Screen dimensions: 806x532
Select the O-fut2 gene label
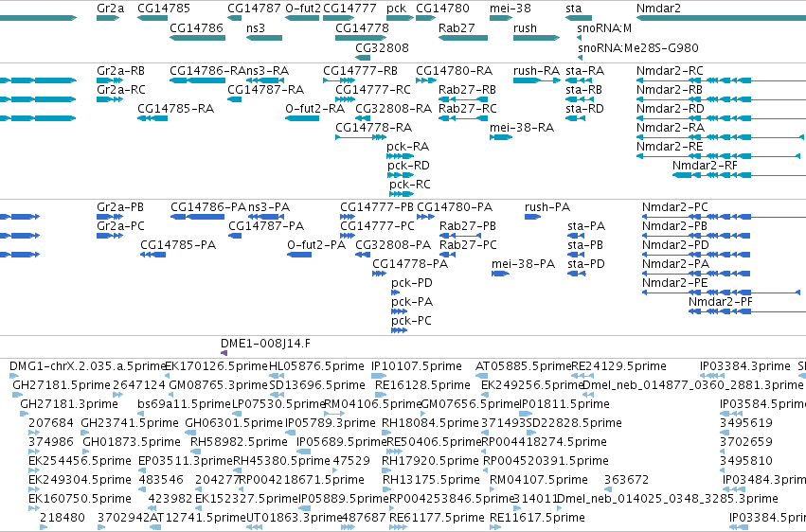click(303, 9)
